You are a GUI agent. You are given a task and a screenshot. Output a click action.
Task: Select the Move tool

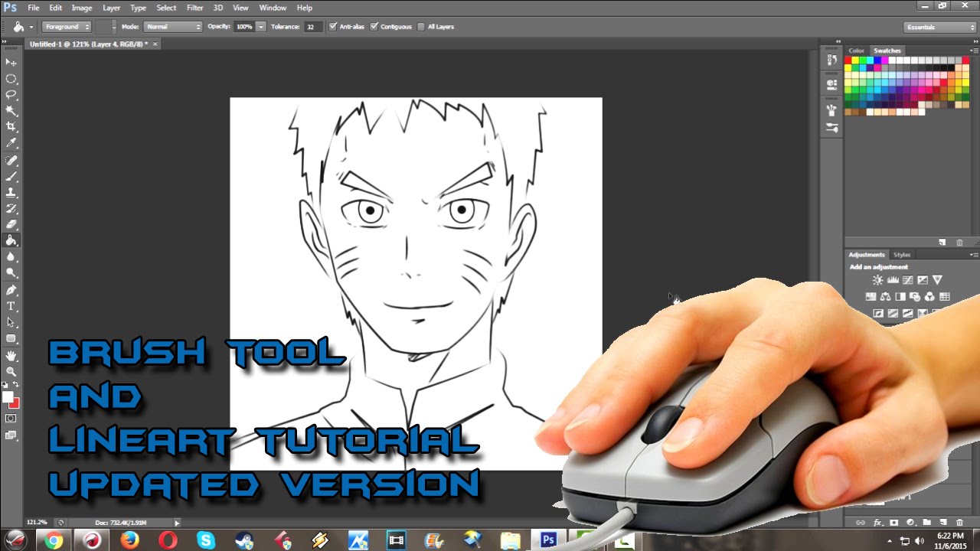(x=11, y=62)
